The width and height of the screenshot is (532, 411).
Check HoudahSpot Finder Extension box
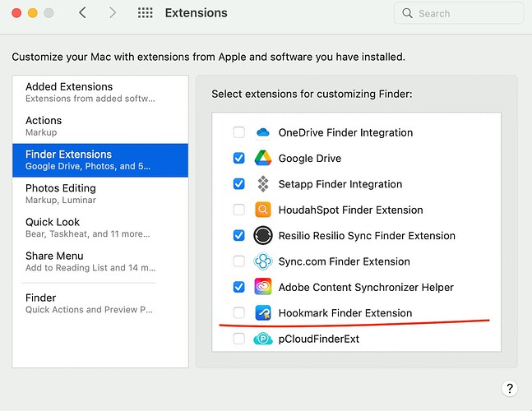coord(238,210)
